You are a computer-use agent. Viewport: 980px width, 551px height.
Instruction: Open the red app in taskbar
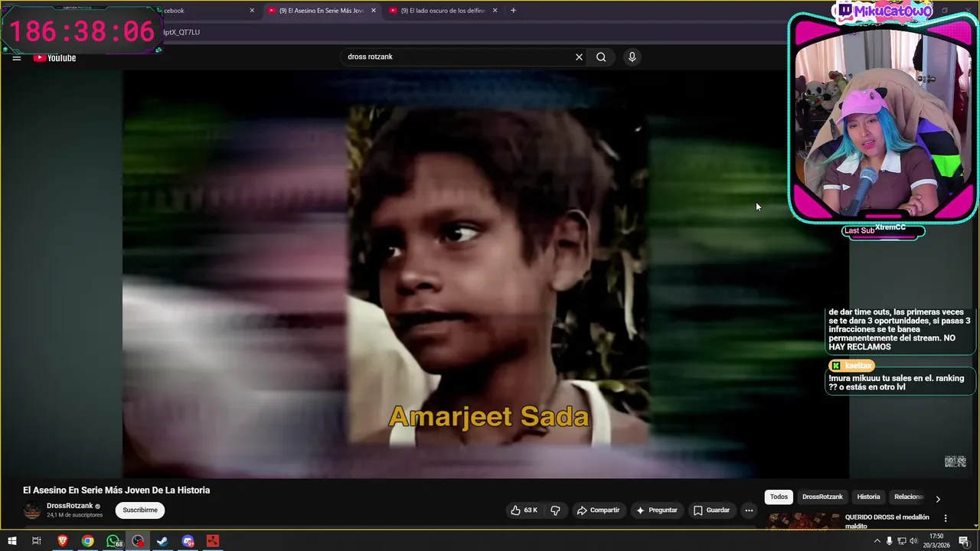(213, 541)
